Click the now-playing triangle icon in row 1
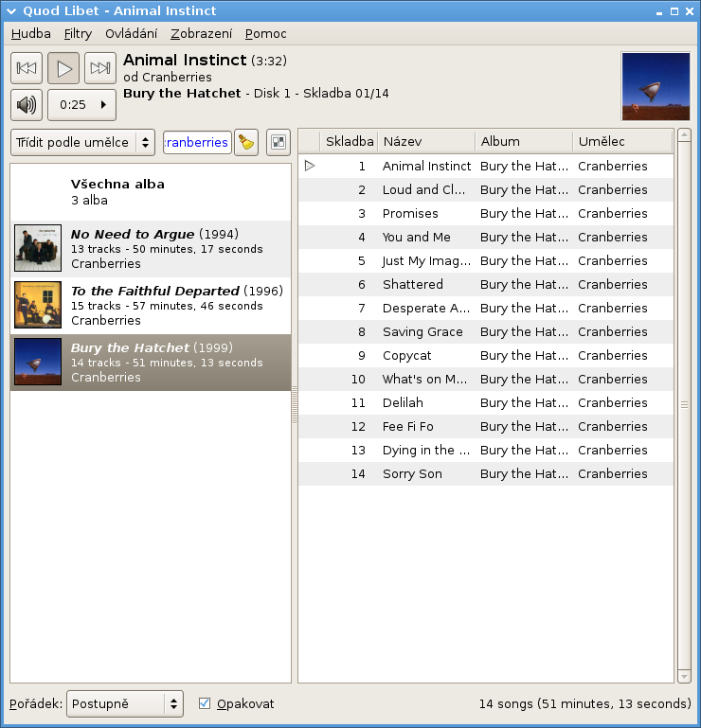 click(310, 166)
